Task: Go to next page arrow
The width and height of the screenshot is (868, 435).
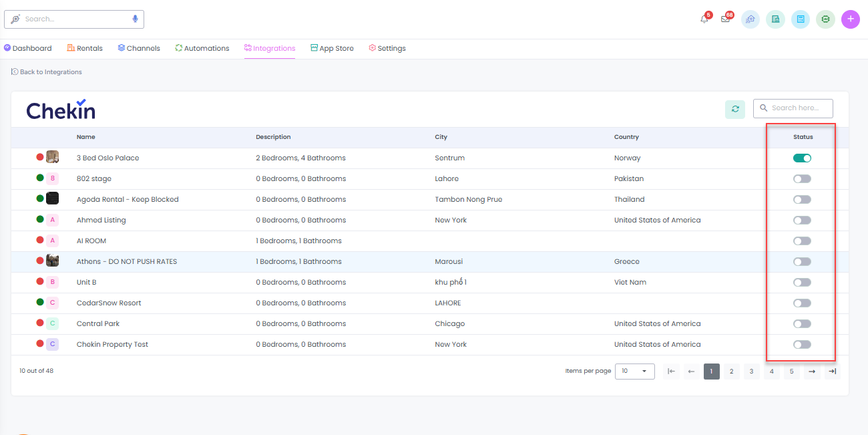Action: [812, 372]
